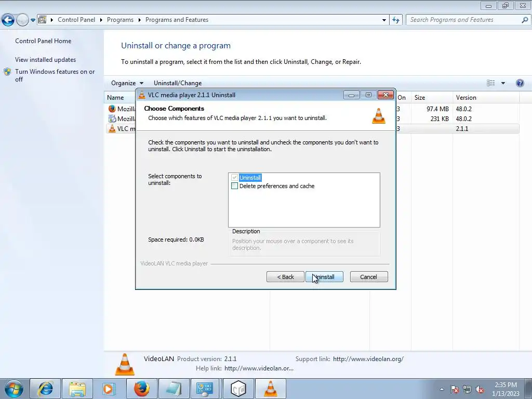Click Uninstall/Change toolbar command
The width and height of the screenshot is (532, 399).
[178, 83]
